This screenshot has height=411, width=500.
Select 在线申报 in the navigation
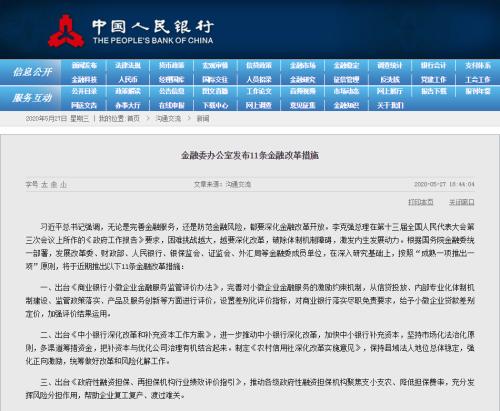[171, 105]
